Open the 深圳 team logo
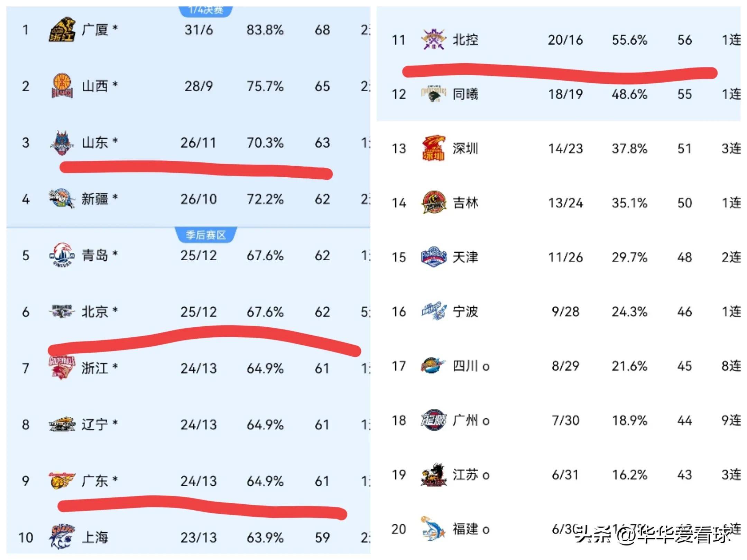This screenshot has height=560, width=747. coord(434,148)
